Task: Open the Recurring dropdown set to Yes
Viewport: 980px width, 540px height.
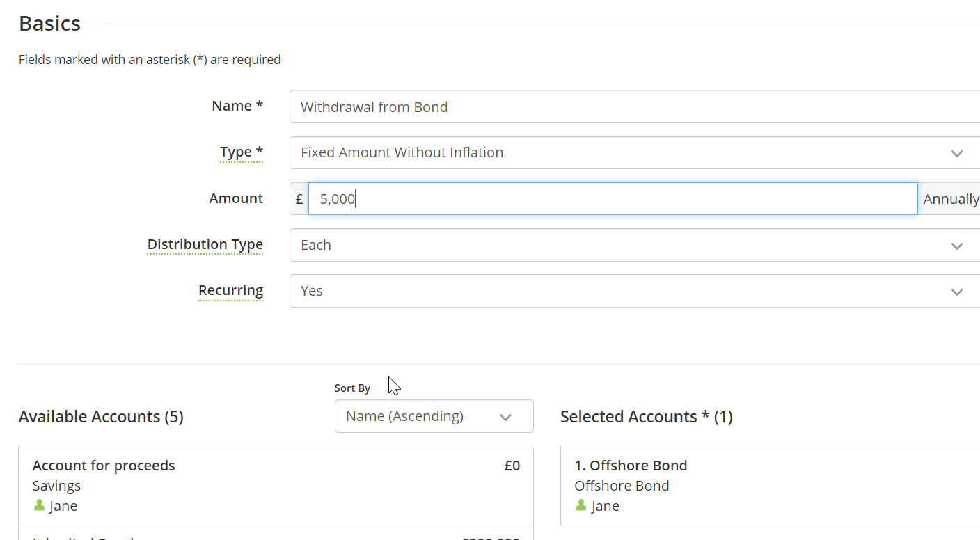Action: pyautogui.click(x=635, y=291)
